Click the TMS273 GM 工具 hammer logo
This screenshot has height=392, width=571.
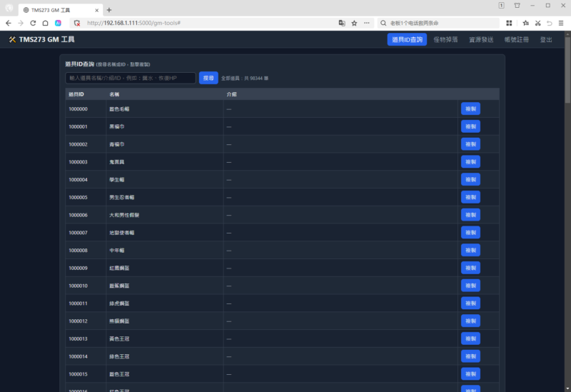click(x=12, y=39)
